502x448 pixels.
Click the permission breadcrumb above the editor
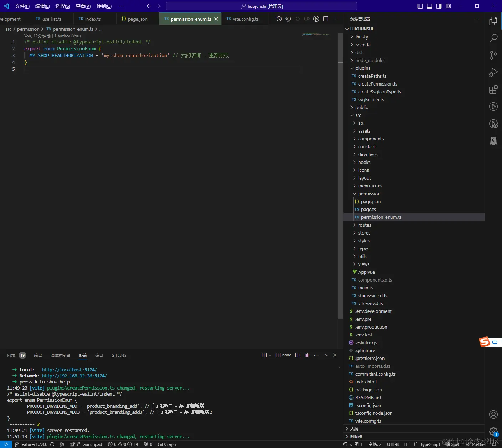click(x=28, y=29)
